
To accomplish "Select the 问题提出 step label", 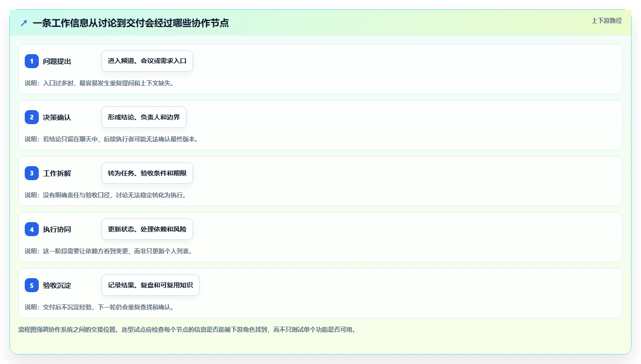I will coord(57,61).
